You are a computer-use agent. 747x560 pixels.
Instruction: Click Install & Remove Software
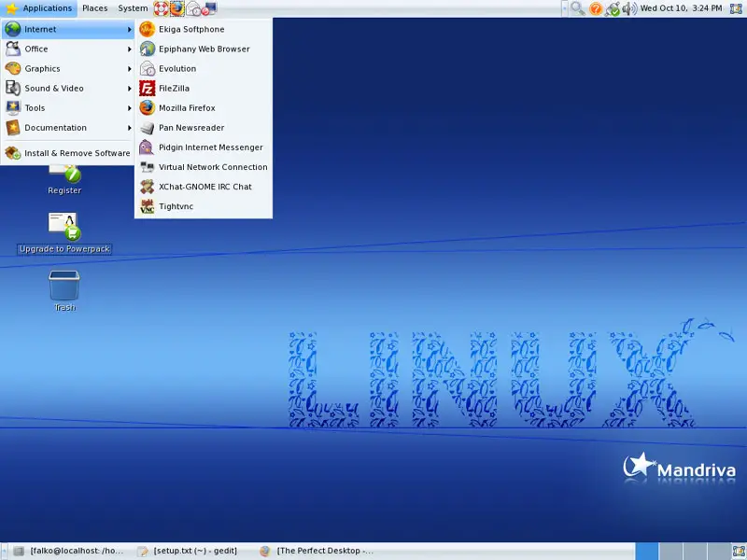(67, 153)
